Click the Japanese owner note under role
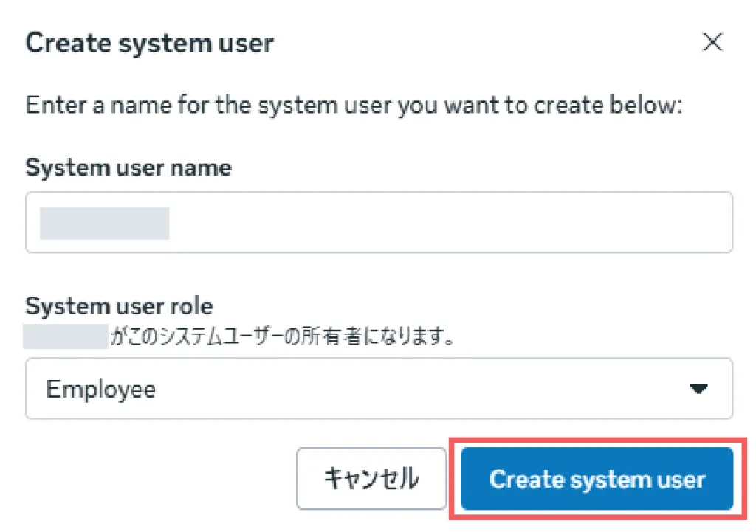 click(x=281, y=338)
